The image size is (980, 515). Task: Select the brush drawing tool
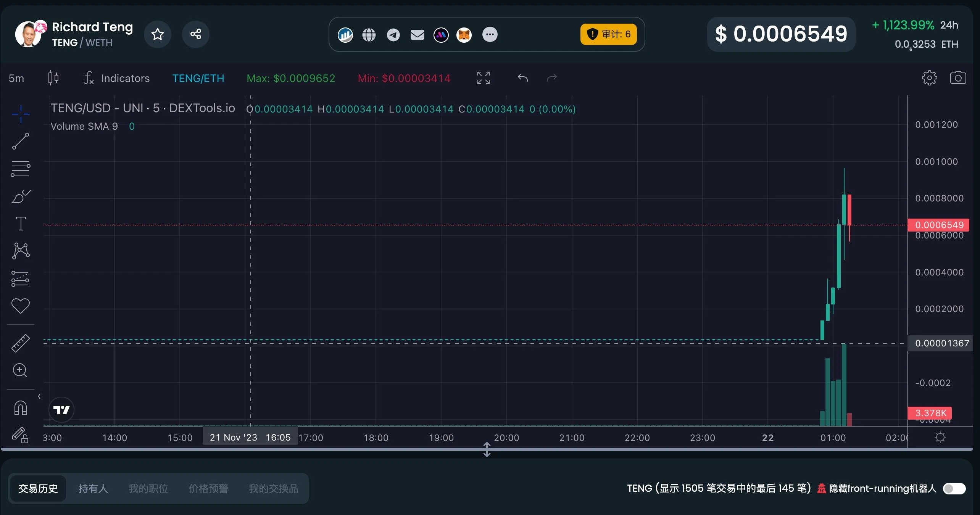tap(21, 196)
